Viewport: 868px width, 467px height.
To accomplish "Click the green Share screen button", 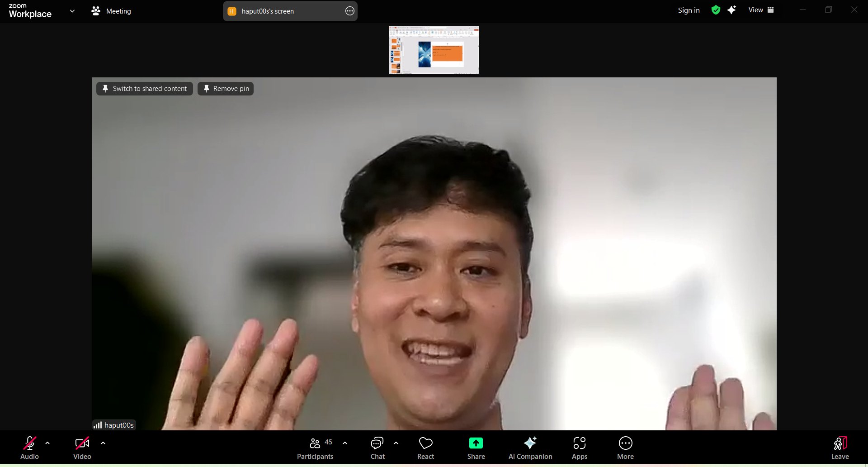I will (476, 448).
